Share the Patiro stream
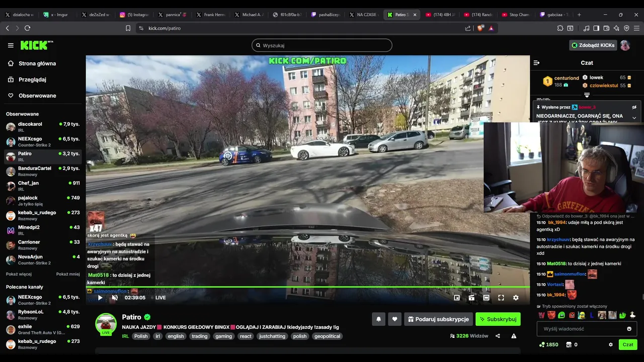 (498, 336)
